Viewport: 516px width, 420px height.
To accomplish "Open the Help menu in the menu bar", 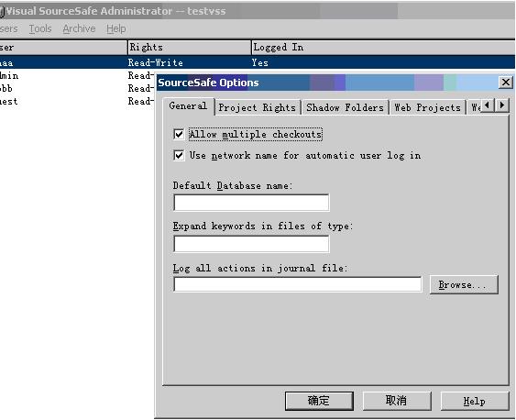I will click(116, 29).
